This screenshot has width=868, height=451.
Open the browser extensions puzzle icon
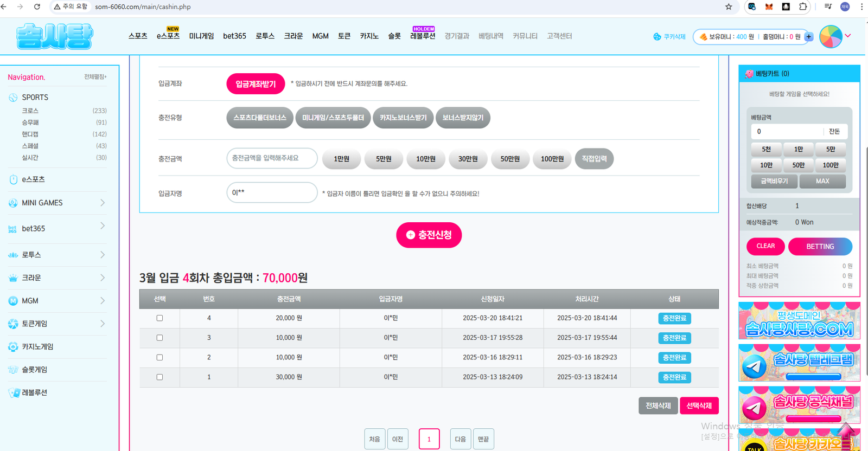[803, 7]
